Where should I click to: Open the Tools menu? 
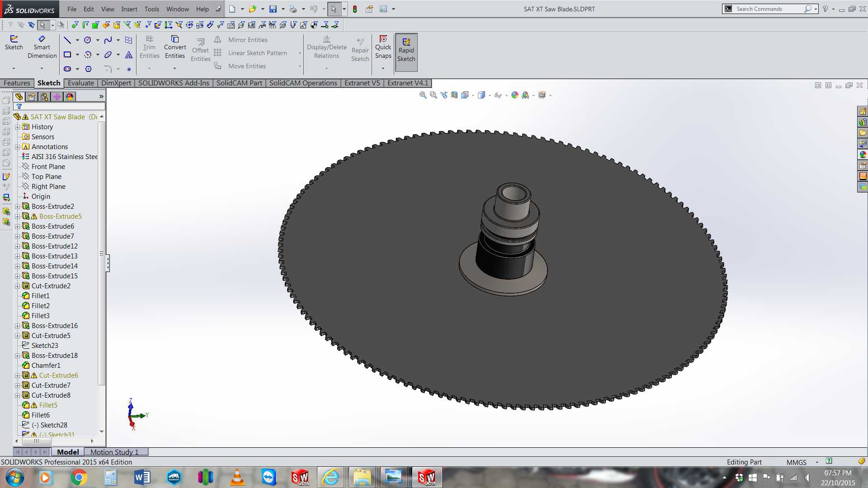point(152,9)
